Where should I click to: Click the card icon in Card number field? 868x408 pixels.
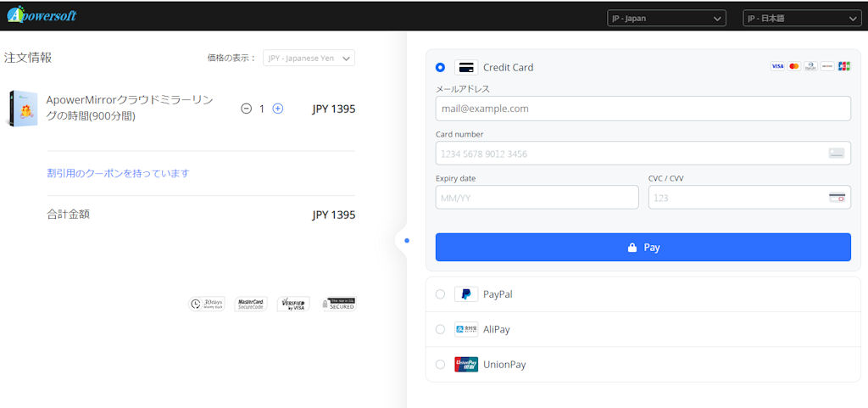837,154
